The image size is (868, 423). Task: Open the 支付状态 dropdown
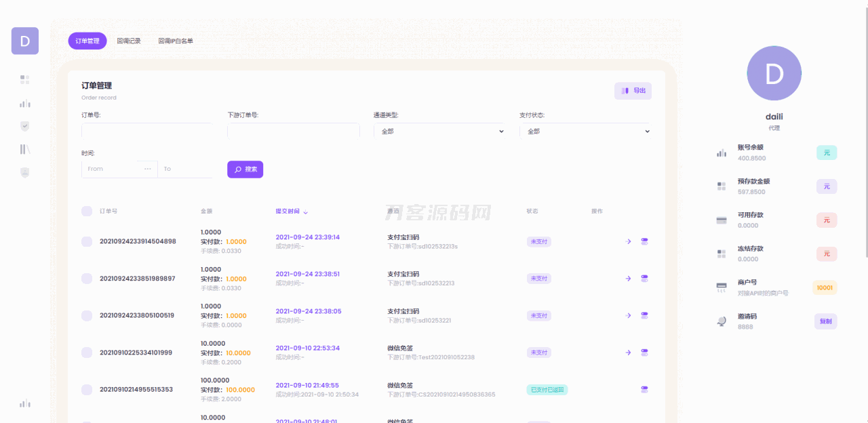point(585,132)
